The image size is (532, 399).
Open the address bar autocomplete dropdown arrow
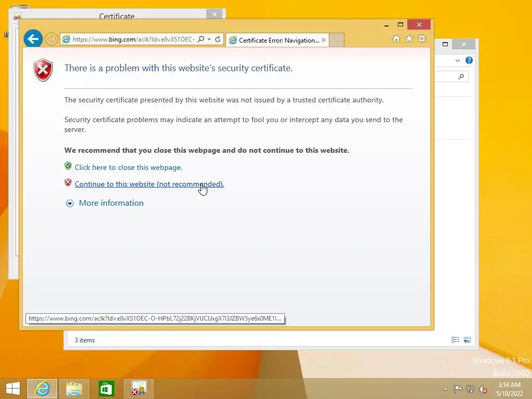click(209, 39)
